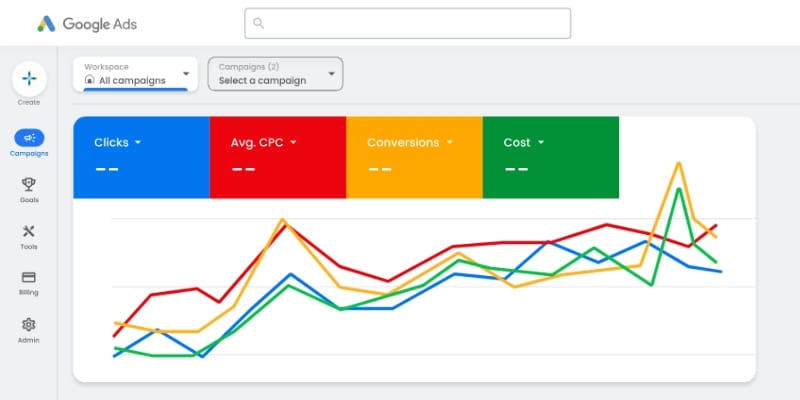Expand the Clicks metric dropdown arrow
This screenshot has width=800, height=400.
click(x=138, y=143)
